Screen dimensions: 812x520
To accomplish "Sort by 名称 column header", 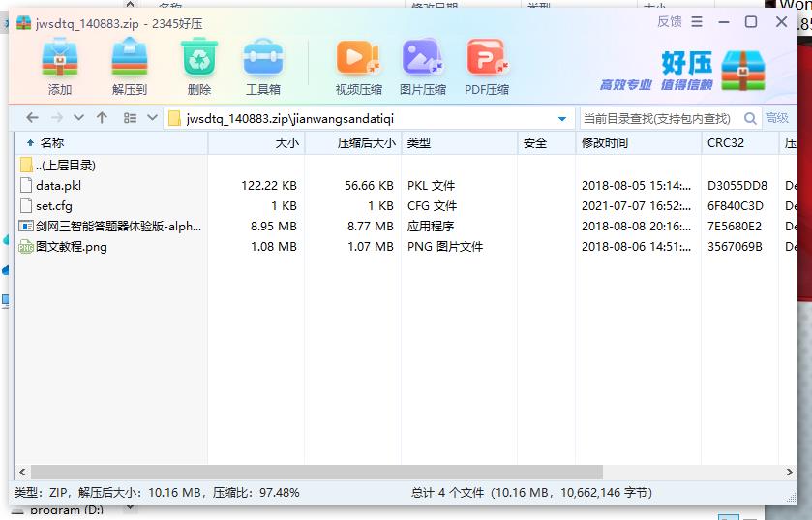I will point(111,143).
